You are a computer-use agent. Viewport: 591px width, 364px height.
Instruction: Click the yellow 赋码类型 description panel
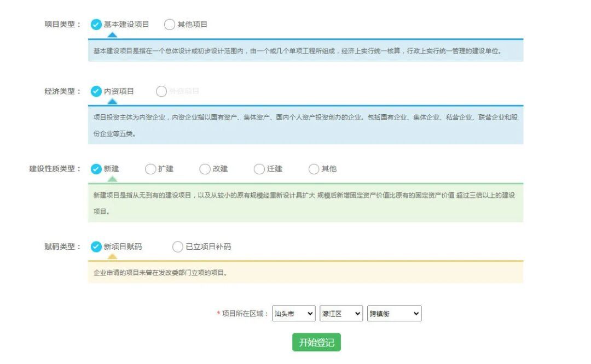tap(305, 272)
